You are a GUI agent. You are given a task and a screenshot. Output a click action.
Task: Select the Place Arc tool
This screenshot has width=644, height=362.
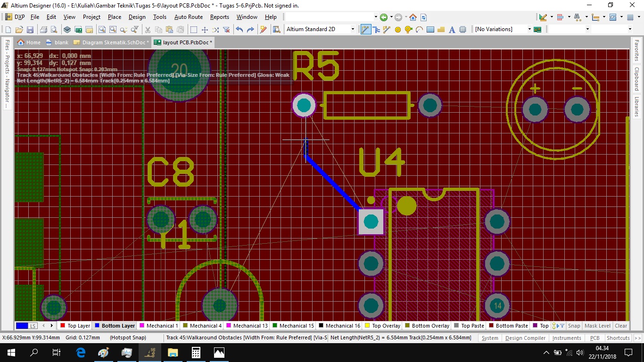[x=419, y=30]
